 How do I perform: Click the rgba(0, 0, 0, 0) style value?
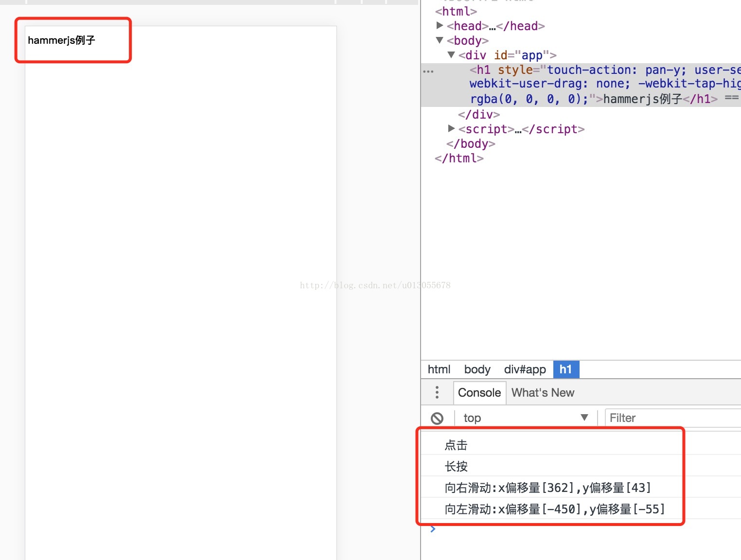tap(525, 99)
